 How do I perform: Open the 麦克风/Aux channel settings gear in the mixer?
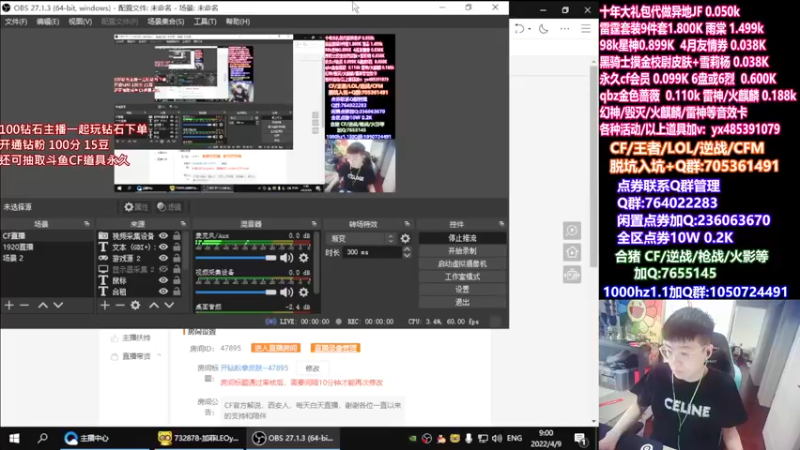(304, 258)
